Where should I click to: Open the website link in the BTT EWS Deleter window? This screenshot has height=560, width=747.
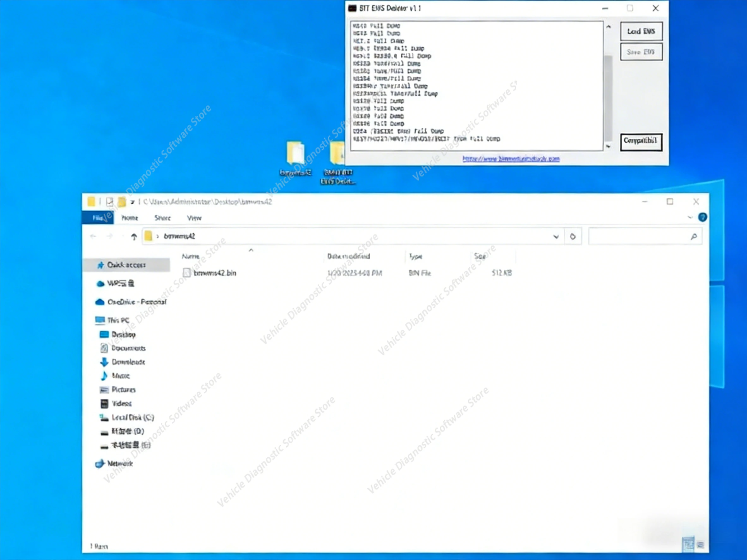point(511,159)
